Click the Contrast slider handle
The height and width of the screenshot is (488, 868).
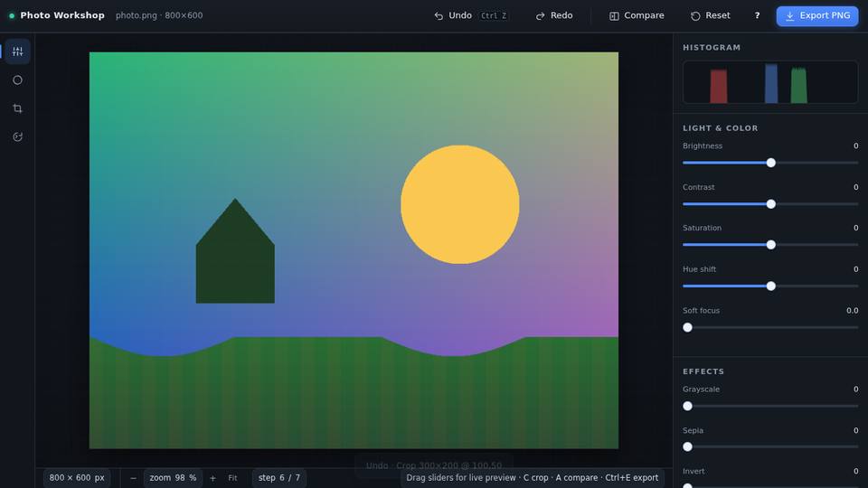pyautogui.click(x=770, y=204)
